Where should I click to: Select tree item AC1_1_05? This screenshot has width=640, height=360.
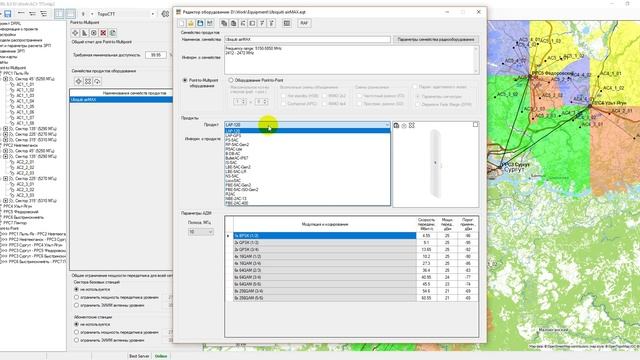click(25, 106)
